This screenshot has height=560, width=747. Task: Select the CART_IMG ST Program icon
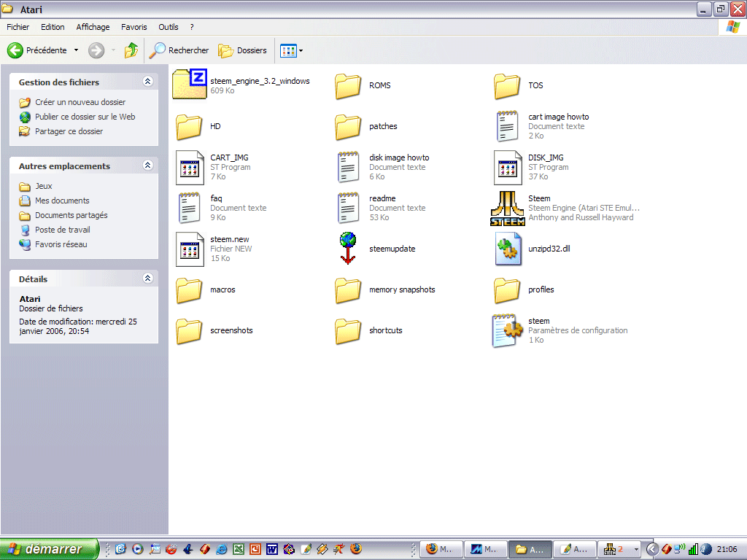(190, 168)
